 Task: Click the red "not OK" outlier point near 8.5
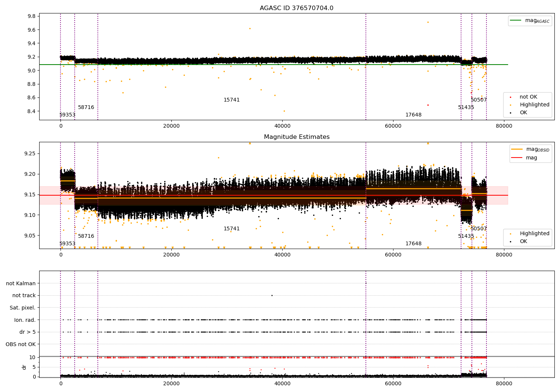[x=428, y=105]
